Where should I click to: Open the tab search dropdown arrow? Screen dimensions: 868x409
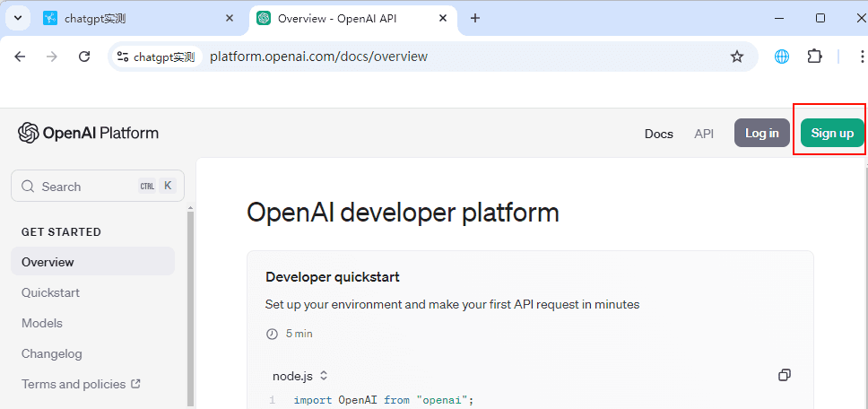click(17, 18)
